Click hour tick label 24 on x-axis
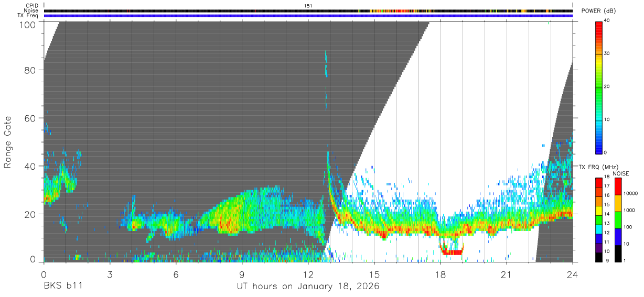Image resolution: width=644 pixels, height=297 pixels. [x=572, y=274]
